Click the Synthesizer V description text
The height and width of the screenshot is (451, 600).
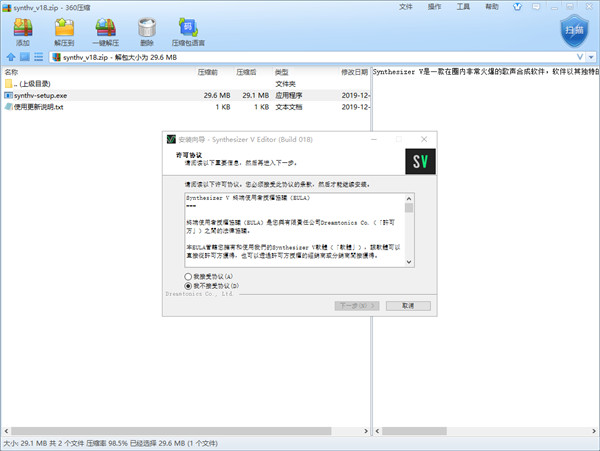point(486,72)
